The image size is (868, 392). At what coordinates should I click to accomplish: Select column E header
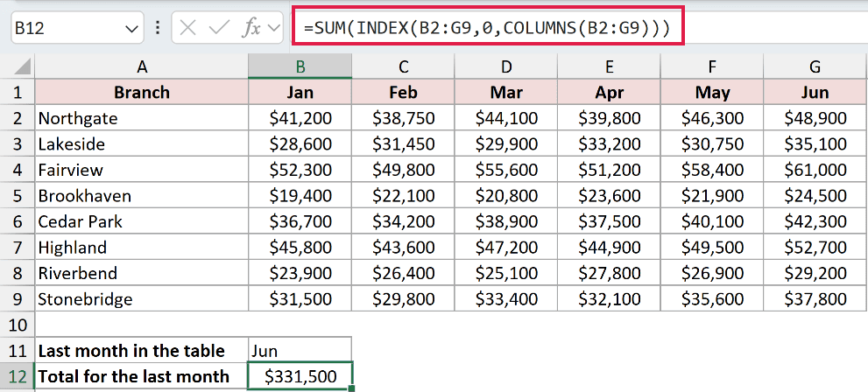pos(609,66)
